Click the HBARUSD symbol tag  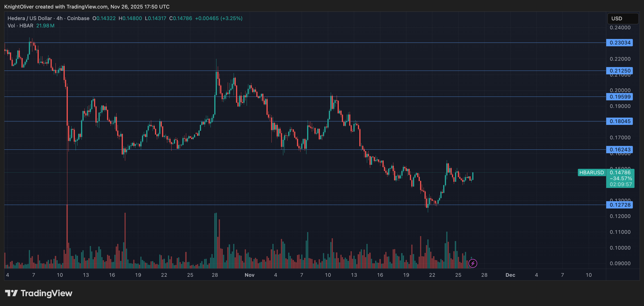[x=592, y=172]
